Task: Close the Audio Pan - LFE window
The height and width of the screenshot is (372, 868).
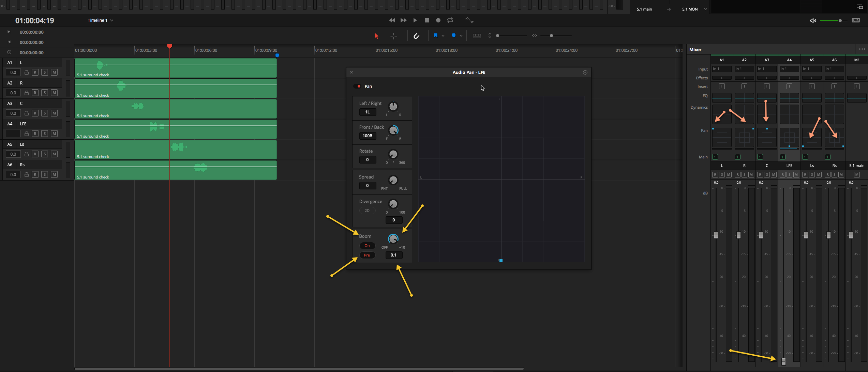Action: coord(351,72)
